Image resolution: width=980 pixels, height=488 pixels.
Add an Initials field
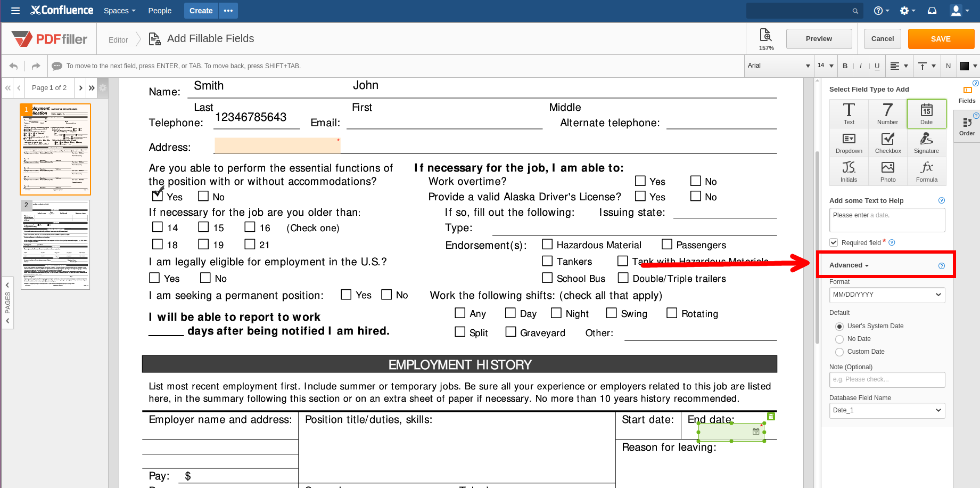(849, 172)
